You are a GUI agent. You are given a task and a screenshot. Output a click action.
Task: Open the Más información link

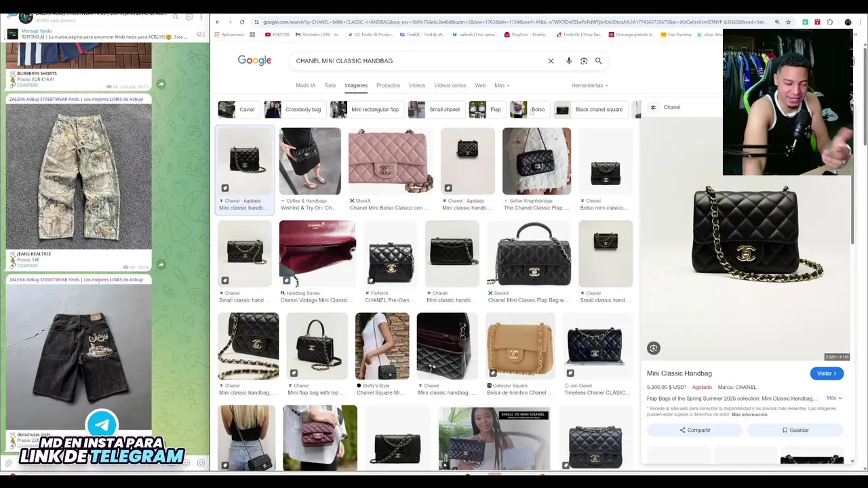749,414
